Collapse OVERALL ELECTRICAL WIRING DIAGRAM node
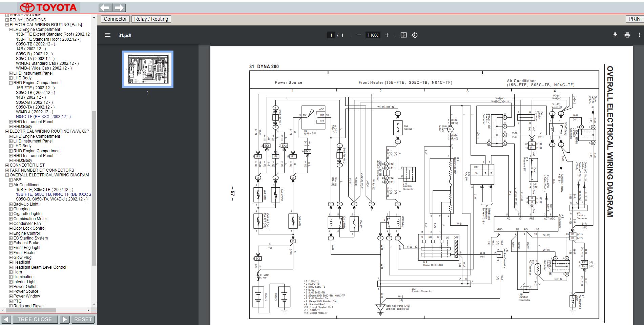Viewport: 644px width, 325px height. tap(7, 175)
